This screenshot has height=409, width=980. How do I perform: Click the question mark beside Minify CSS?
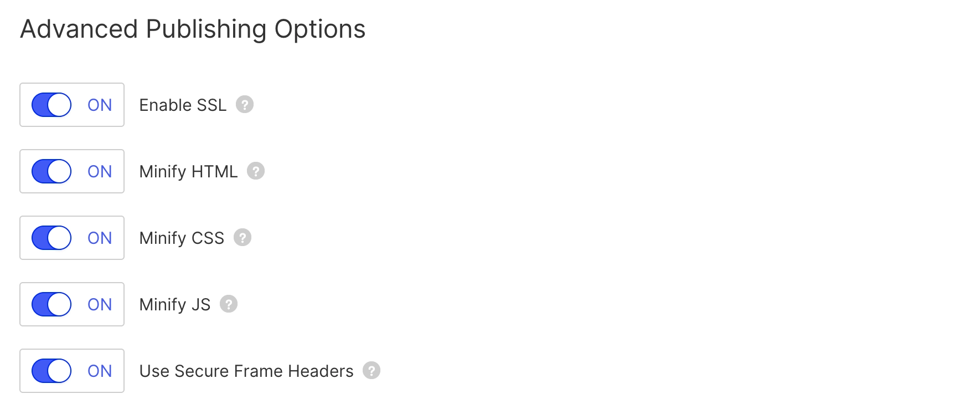242,238
